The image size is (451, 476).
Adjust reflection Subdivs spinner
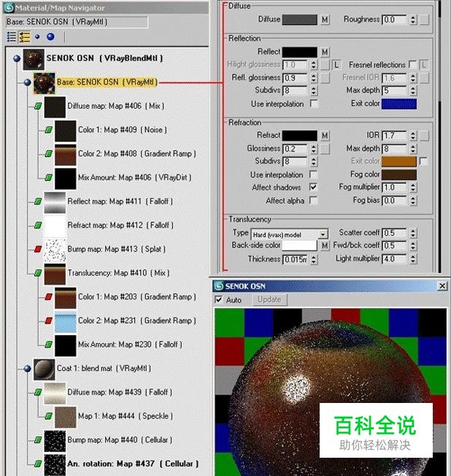click(x=314, y=91)
